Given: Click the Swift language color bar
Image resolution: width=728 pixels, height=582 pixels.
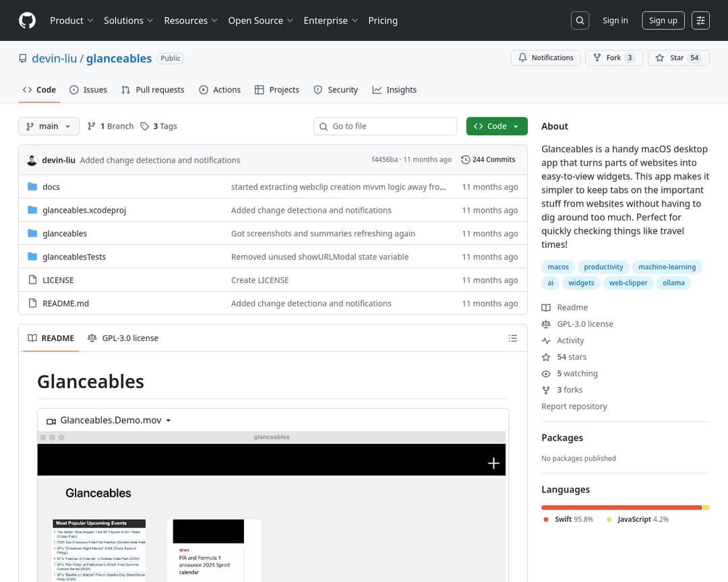Looking at the screenshot, I should (x=621, y=507).
